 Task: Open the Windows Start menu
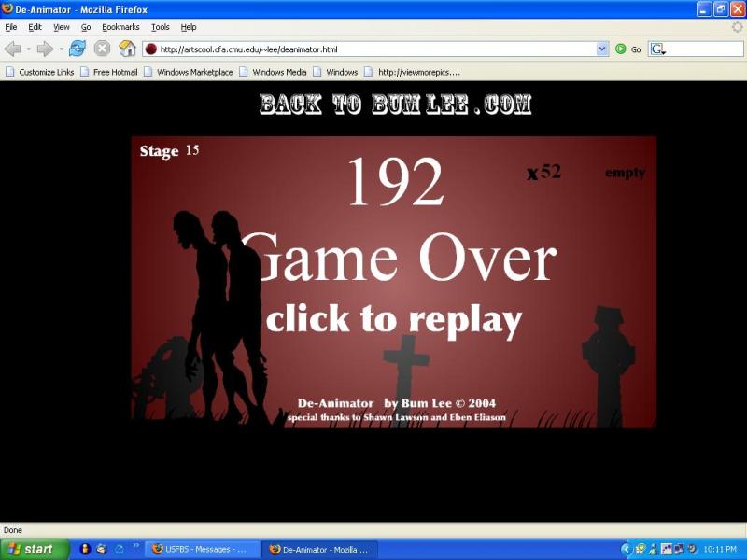pyautogui.click(x=35, y=549)
